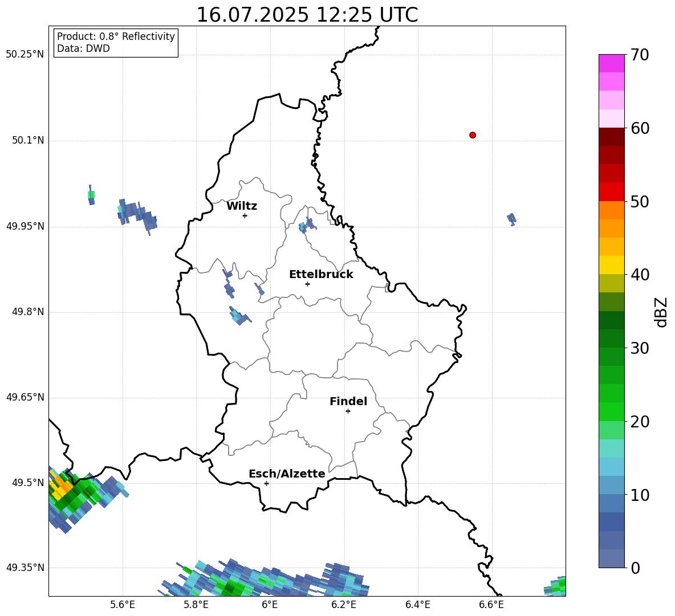Click the radar echo northeast of Ettelbruck
The width and height of the screenshot is (675, 616).
tap(307, 226)
